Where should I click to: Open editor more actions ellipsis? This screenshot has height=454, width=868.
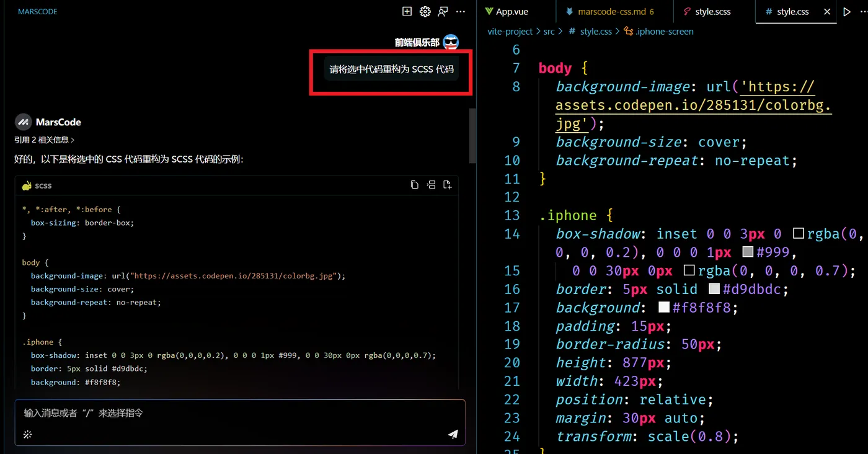(862, 11)
